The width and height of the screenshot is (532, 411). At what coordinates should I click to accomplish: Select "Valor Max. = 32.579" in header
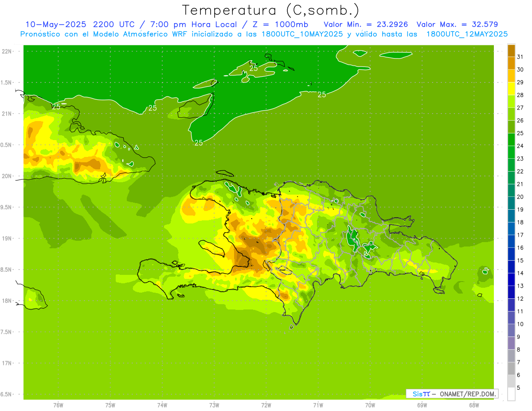point(457,24)
